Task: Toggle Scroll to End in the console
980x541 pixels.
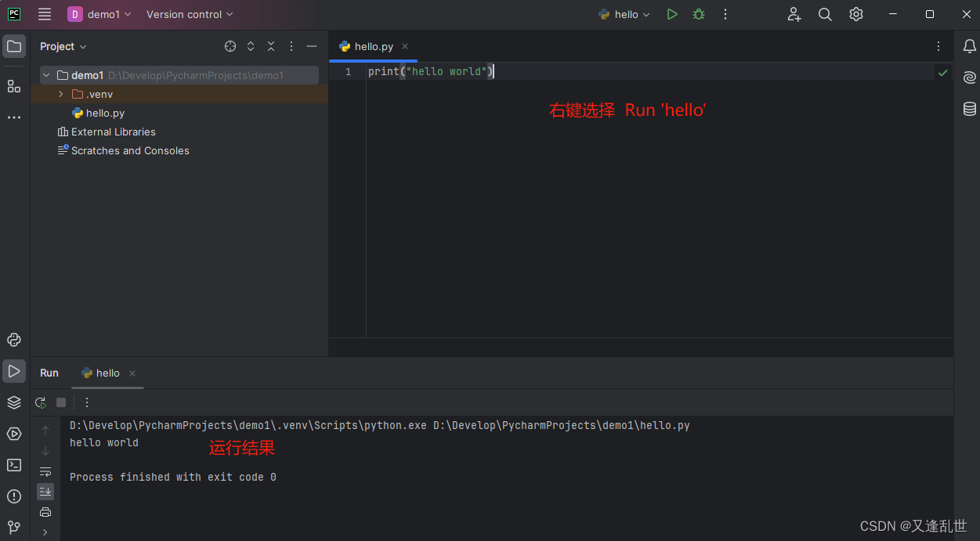Action: click(45, 492)
